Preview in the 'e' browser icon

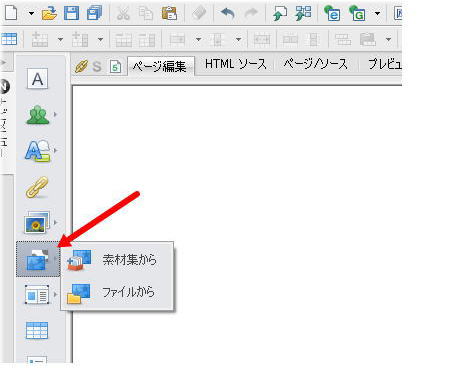click(x=332, y=14)
